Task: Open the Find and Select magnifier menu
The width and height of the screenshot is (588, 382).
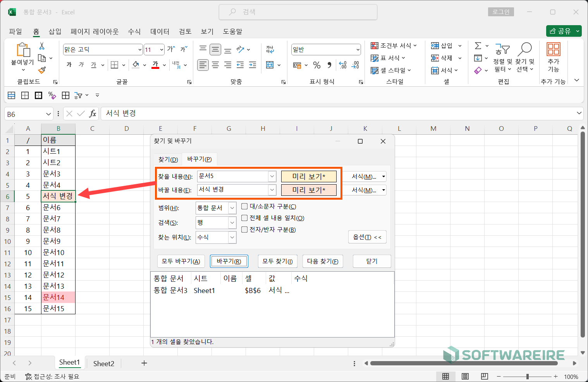Action: tap(524, 57)
